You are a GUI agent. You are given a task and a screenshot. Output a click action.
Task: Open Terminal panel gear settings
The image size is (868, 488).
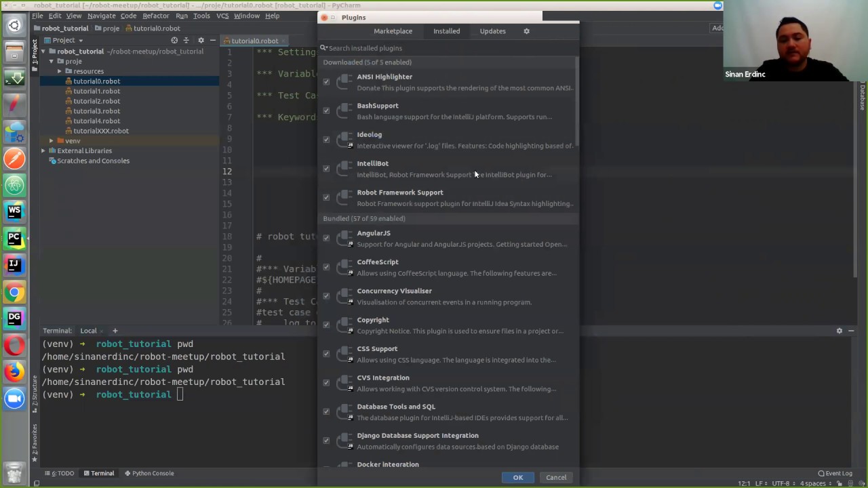[840, 331]
